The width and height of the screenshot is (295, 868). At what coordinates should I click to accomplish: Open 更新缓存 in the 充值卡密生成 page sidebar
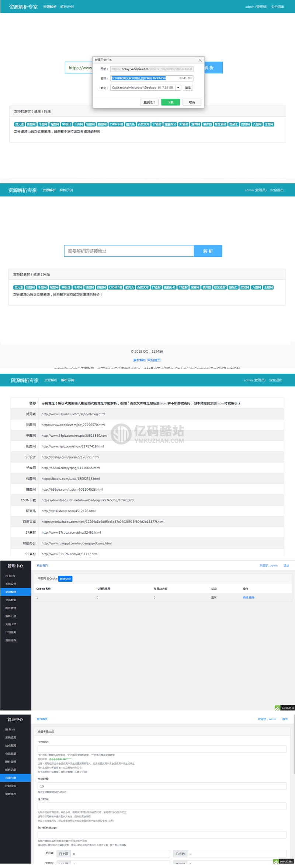(x=11, y=794)
